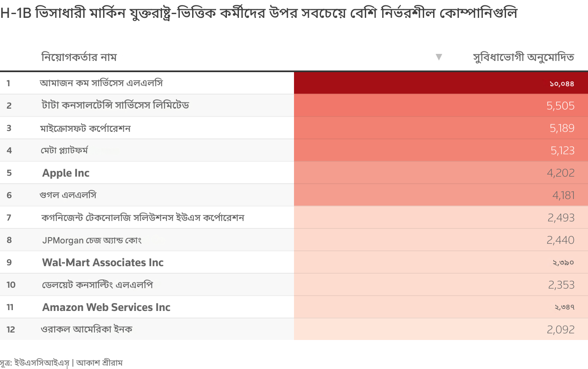The width and height of the screenshot is (588, 369).
Task: Select the আমাজন কম সার্ভিসেস এলএলসি row name
Action: pyautogui.click(x=101, y=83)
